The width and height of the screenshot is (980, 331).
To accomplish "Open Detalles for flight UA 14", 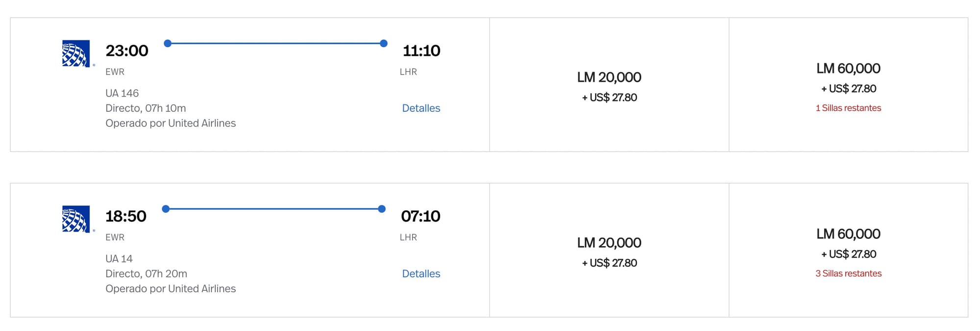I will click(x=421, y=274).
